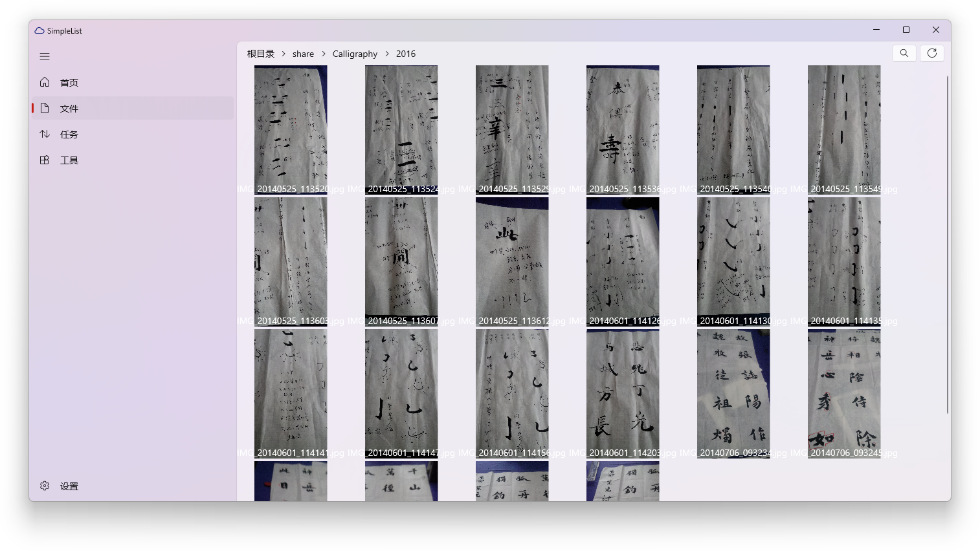Select the file name IMG_20140601_114130.jpg
Image resolution: width=980 pixels, height=551 pixels.
tap(733, 321)
